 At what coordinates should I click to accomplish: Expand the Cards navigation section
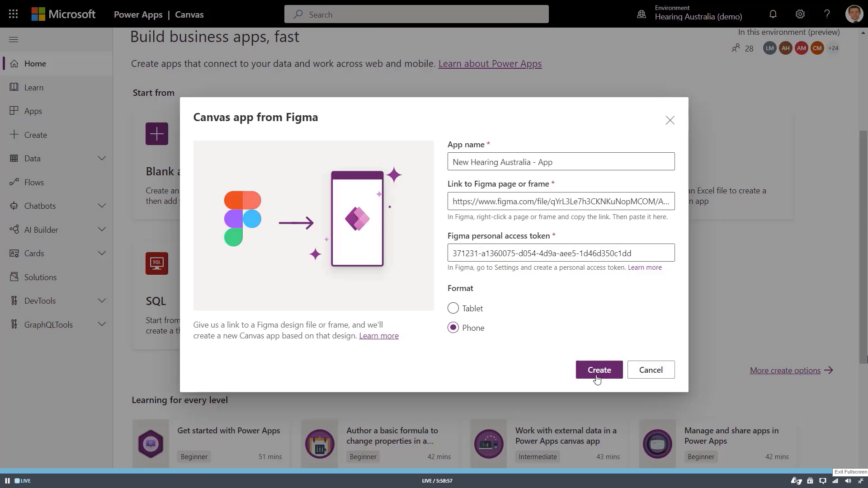click(102, 253)
